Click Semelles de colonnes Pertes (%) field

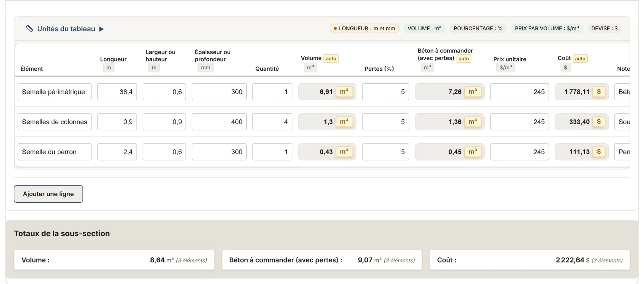pos(385,122)
